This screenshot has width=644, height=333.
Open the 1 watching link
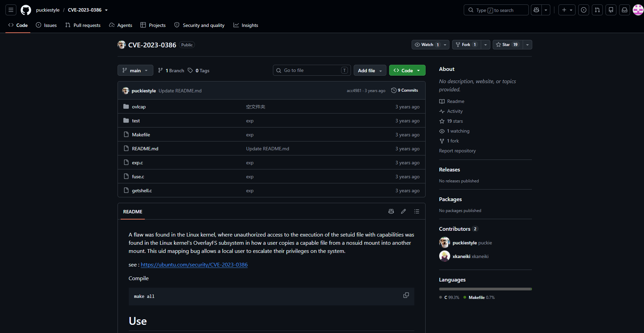point(458,131)
